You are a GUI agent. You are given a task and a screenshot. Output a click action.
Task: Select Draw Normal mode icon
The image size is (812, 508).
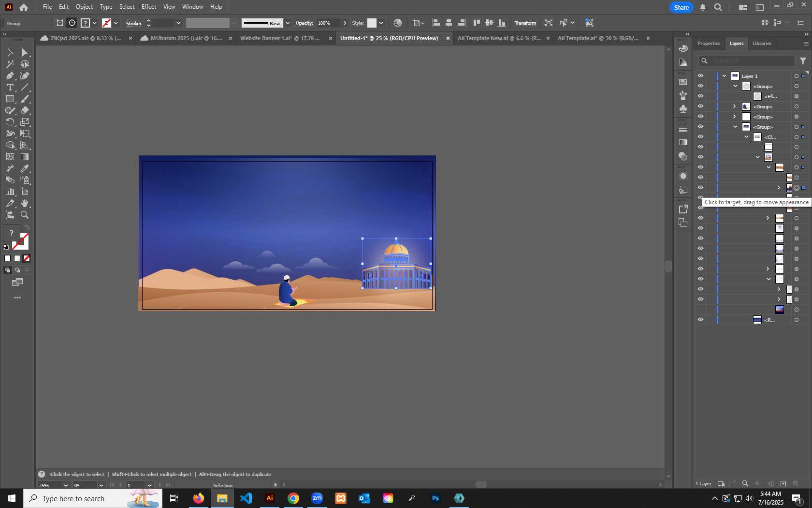pyautogui.click(x=7, y=270)
